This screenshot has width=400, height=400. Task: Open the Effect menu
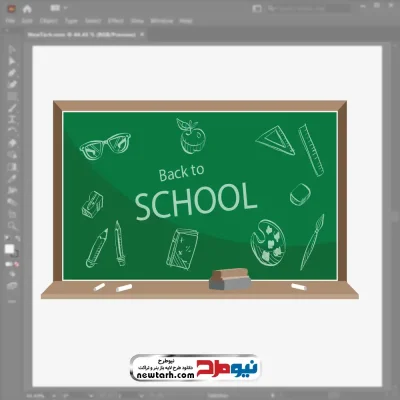tap(116, 21)
